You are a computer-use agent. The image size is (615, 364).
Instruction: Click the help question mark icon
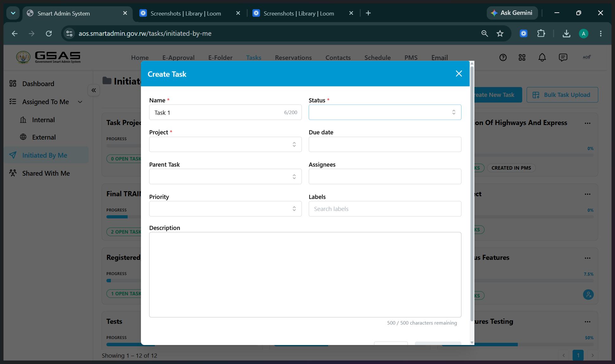(x=503, y=57)
